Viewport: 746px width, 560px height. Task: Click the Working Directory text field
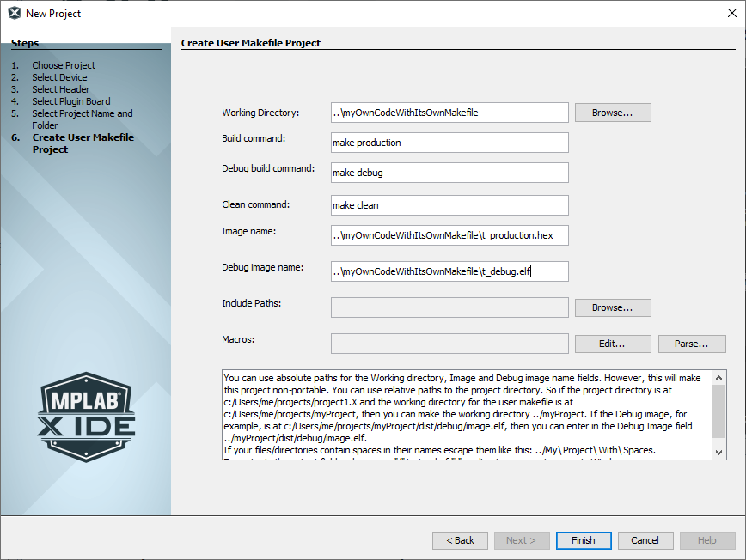point(449,113)
